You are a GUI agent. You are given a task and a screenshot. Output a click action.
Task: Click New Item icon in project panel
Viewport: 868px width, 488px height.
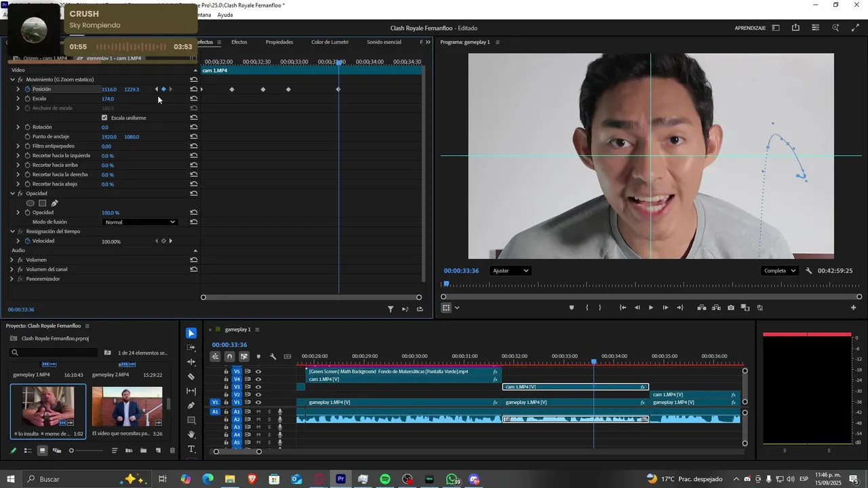pyautogui.click(x=158, y=451)
